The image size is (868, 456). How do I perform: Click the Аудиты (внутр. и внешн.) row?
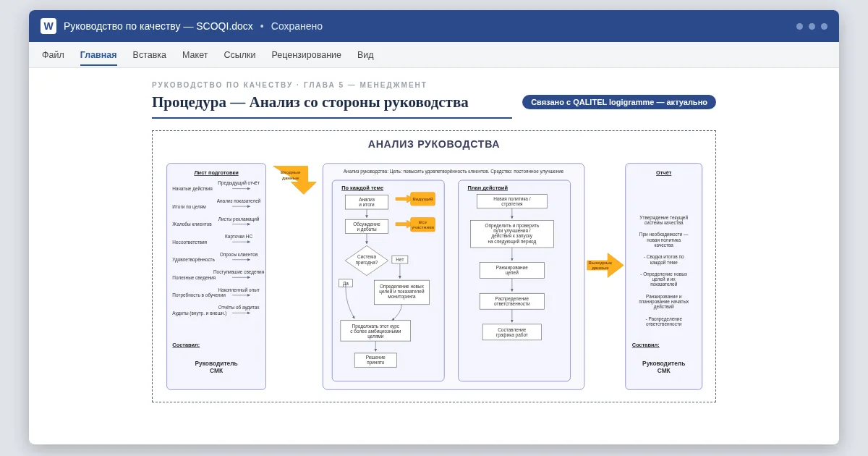199,313
